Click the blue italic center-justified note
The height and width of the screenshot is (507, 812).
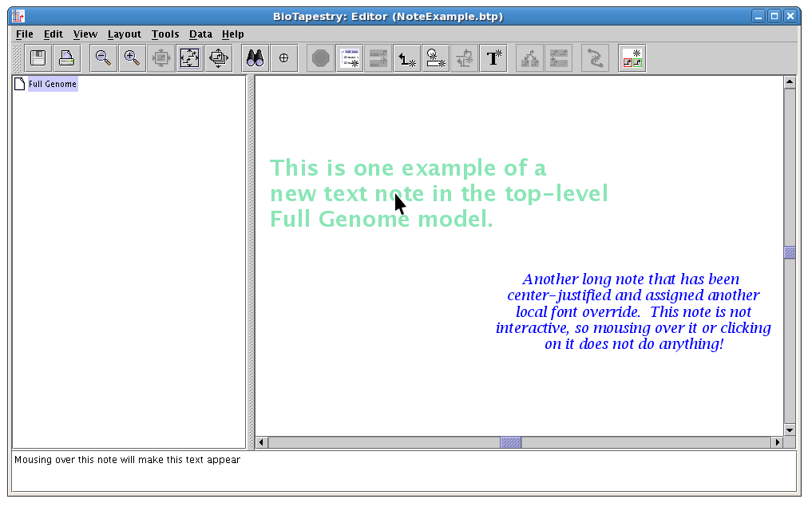point(633,312)
